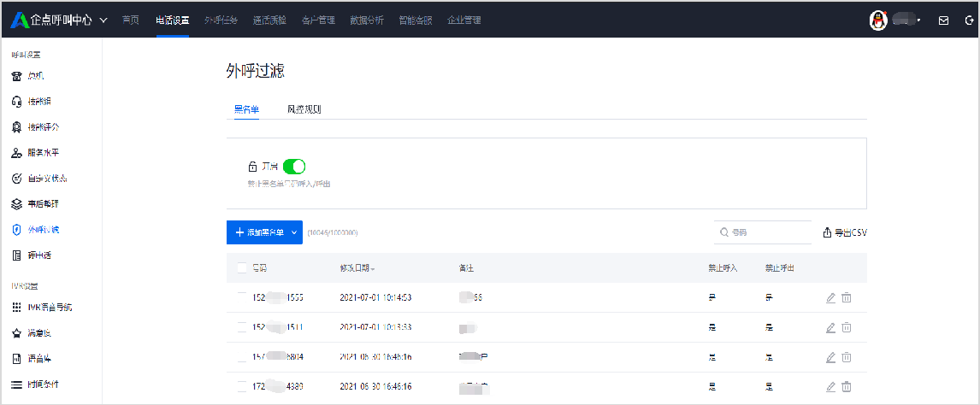
Task: Click the mail envelope icon in header
Action: coord(943,21)
